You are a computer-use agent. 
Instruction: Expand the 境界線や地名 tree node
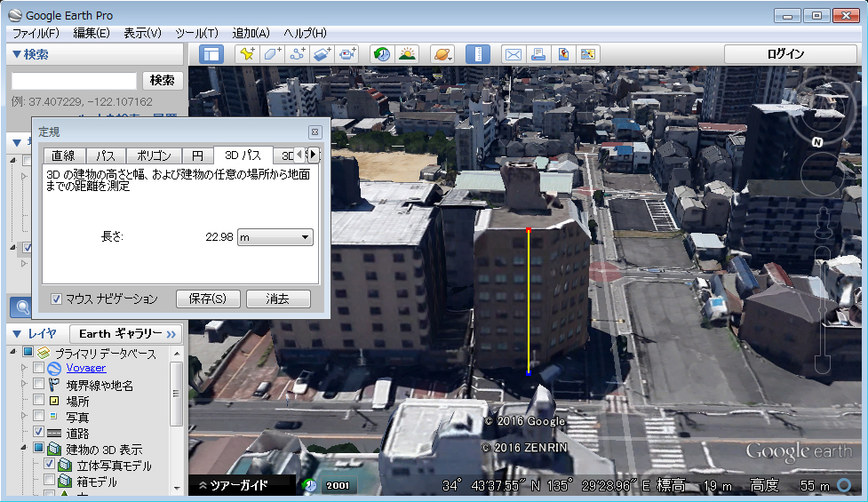(23, 384)
